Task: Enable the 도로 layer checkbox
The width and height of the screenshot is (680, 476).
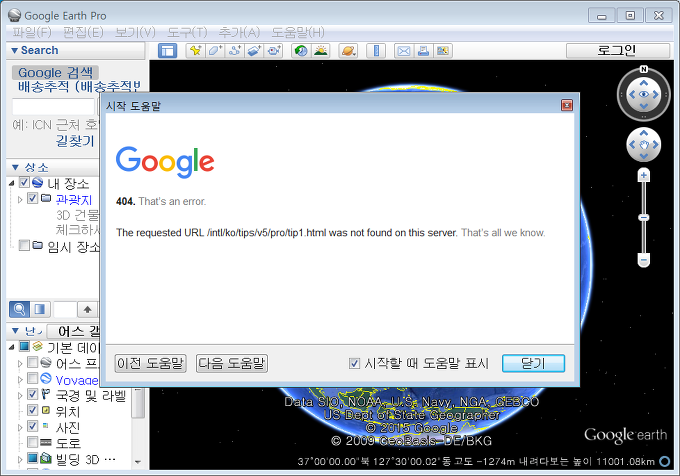Action: (x=33, y=442)
